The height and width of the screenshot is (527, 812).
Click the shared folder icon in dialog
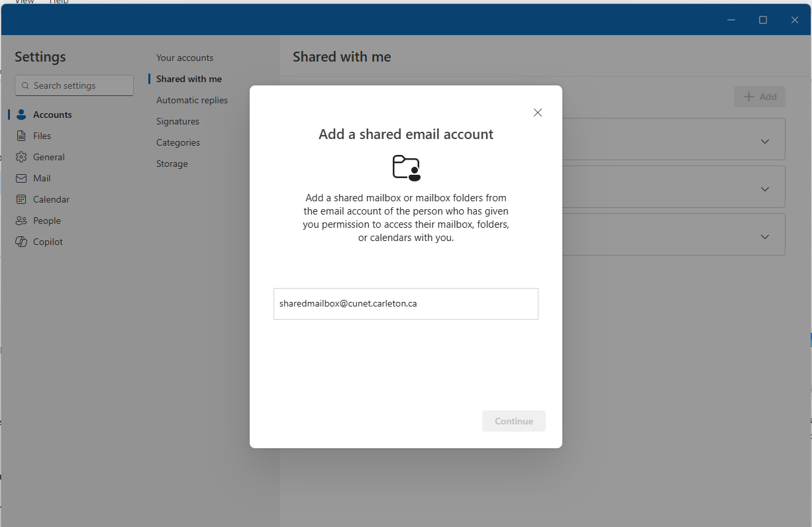[x=406, y=168]
